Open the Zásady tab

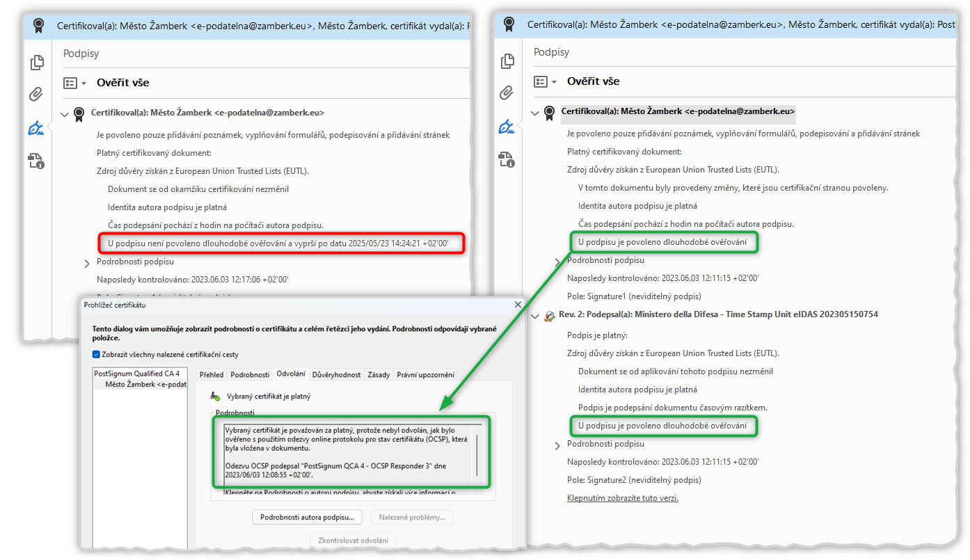(379, 374)
